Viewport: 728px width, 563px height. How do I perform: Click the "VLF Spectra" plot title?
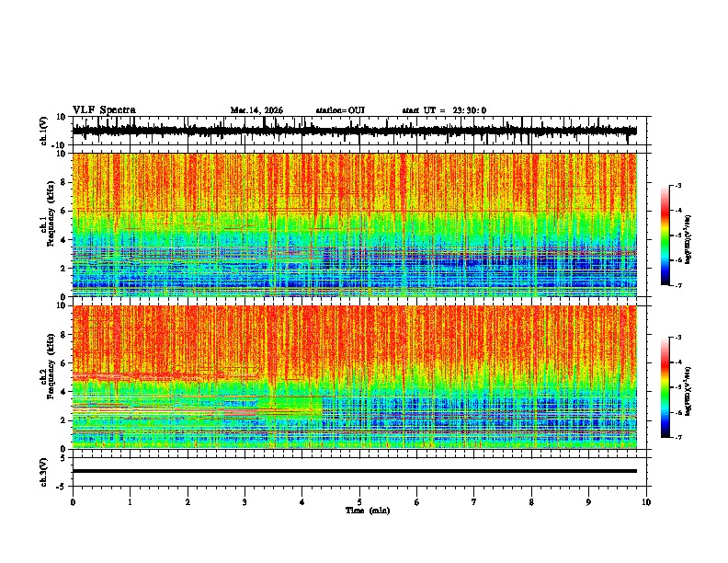[x=104, y=110]
